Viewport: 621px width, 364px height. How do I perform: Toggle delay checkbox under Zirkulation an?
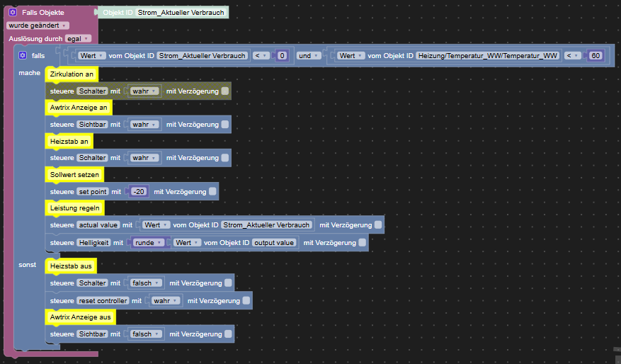pos(225,91)
